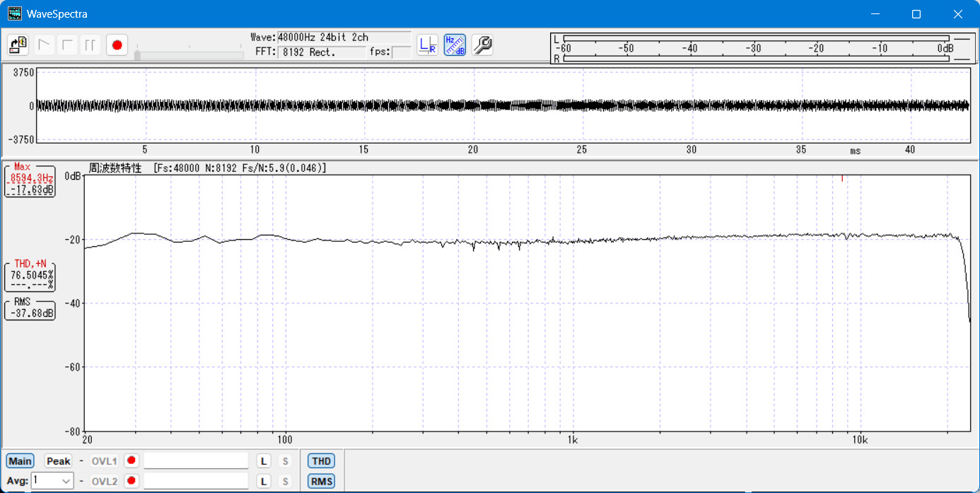Click the R channel level meter bar

click(756, 59)
